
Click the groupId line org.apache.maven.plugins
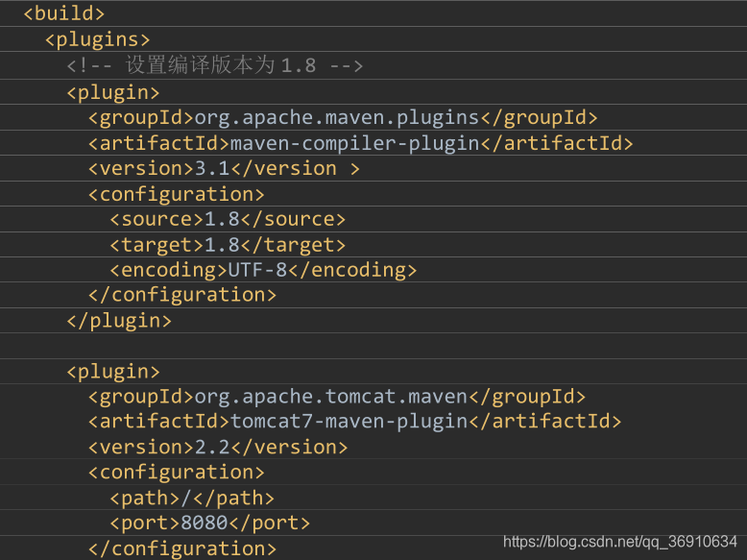click(343, 118)
